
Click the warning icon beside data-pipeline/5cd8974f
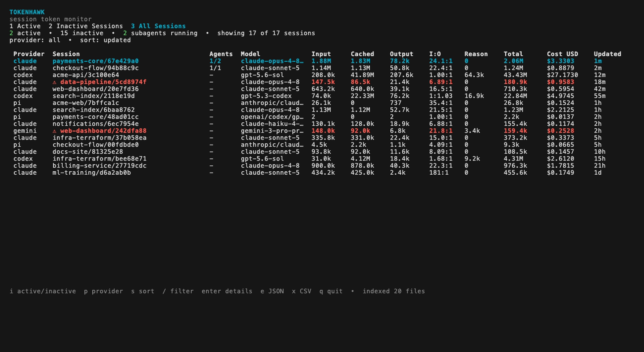(55, 82)
